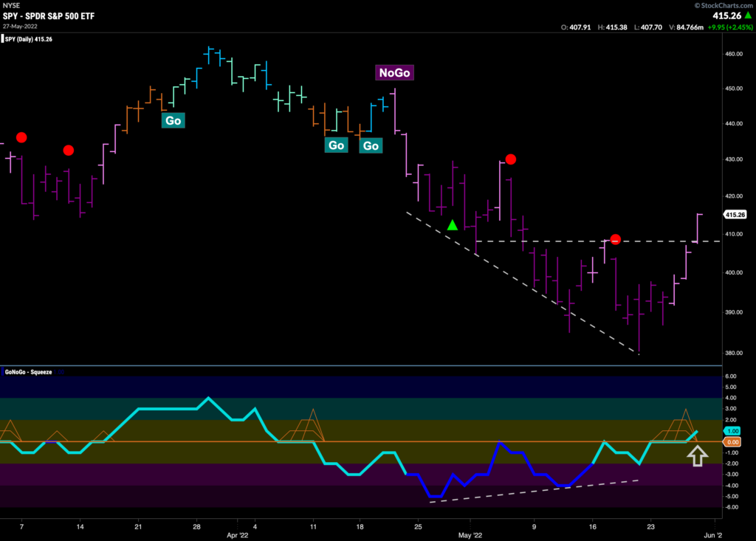The width and height of the screenshot is (756, 541).
Task: Click the May '22 date axis label
Action: pos(470,535)
